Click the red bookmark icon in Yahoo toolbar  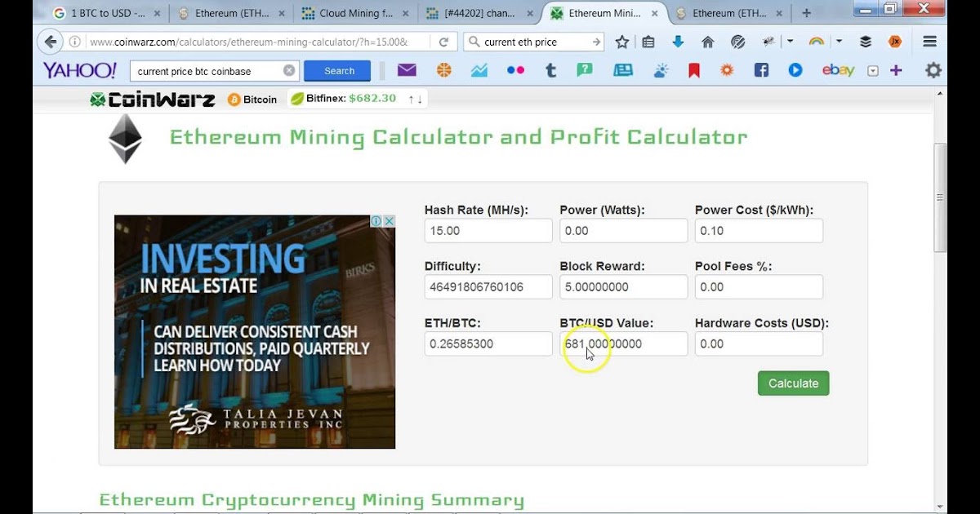[x=694, y=71]
